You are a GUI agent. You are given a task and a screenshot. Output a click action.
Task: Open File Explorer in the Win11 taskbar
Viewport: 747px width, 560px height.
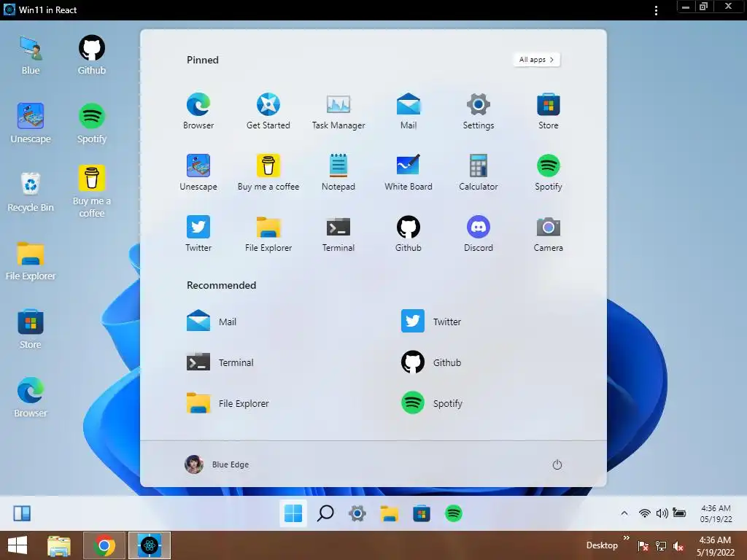click(x=390, y=513)
